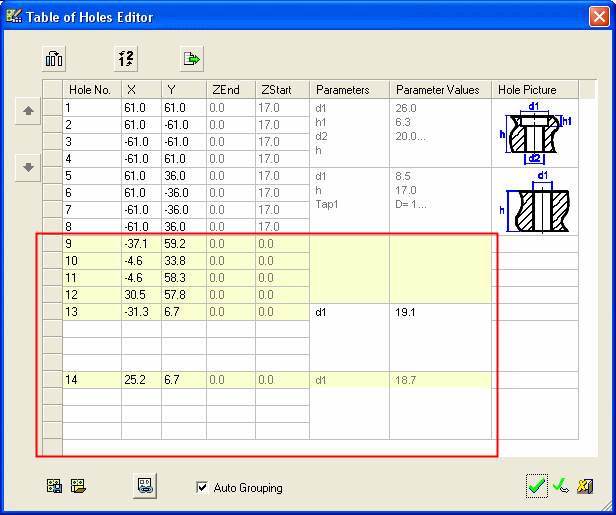Click the green checkmark OK icon
This screenshot has width=616, height=515.
pos(538,486)
